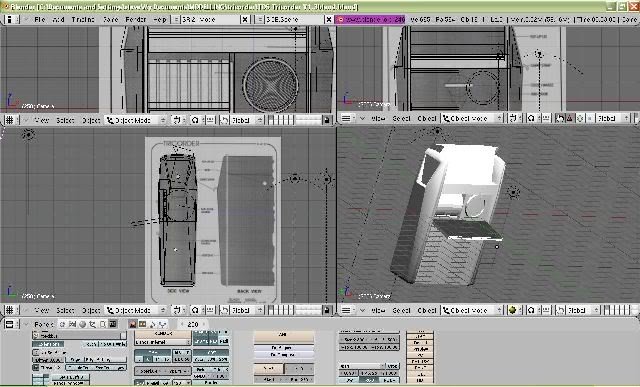Image resolution: width=640 pixels, height=387 pixels.
Task: Click the buttons window type icon left of Panels
Action: [x=10, y=324]
